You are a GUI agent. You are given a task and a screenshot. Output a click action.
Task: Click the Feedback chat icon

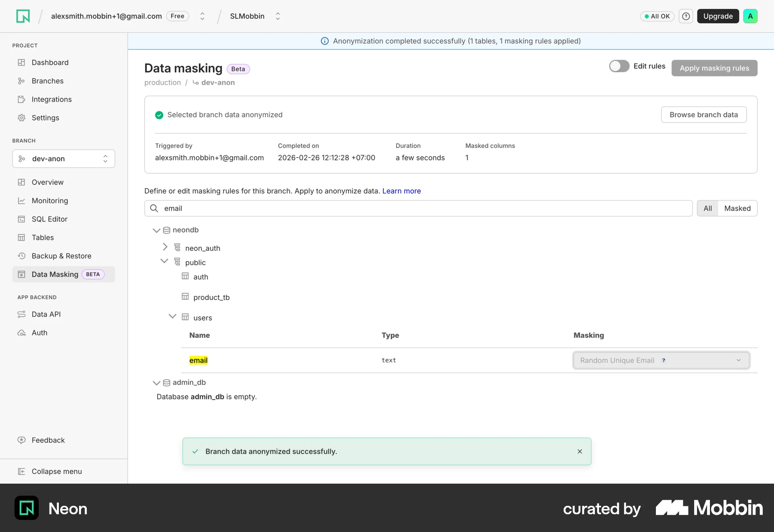tap(21, 440)
